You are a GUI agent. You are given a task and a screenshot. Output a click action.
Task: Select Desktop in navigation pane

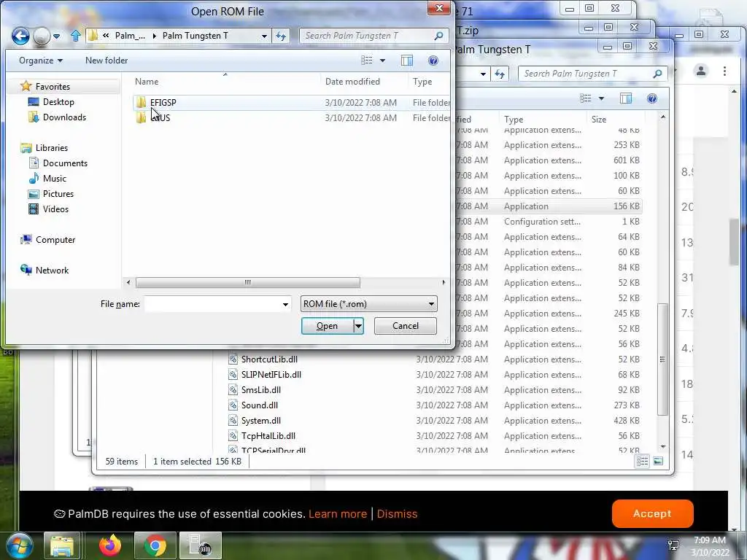click(x=58, y=102)
